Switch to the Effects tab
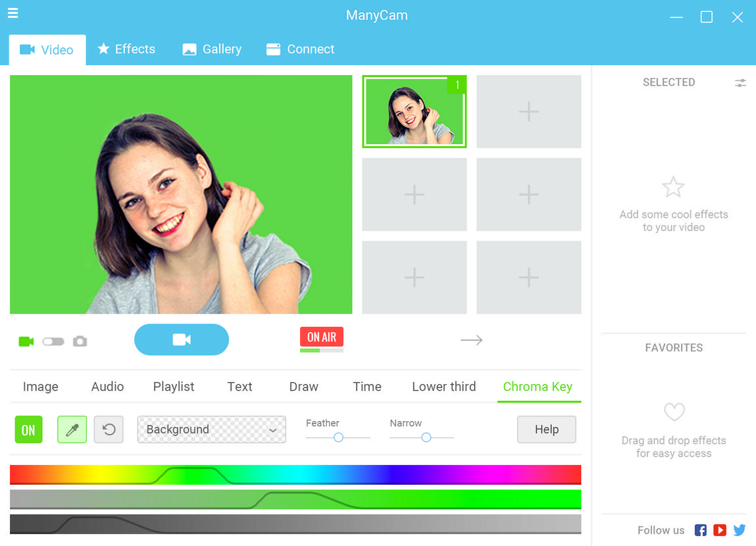 tap(126, 49)
